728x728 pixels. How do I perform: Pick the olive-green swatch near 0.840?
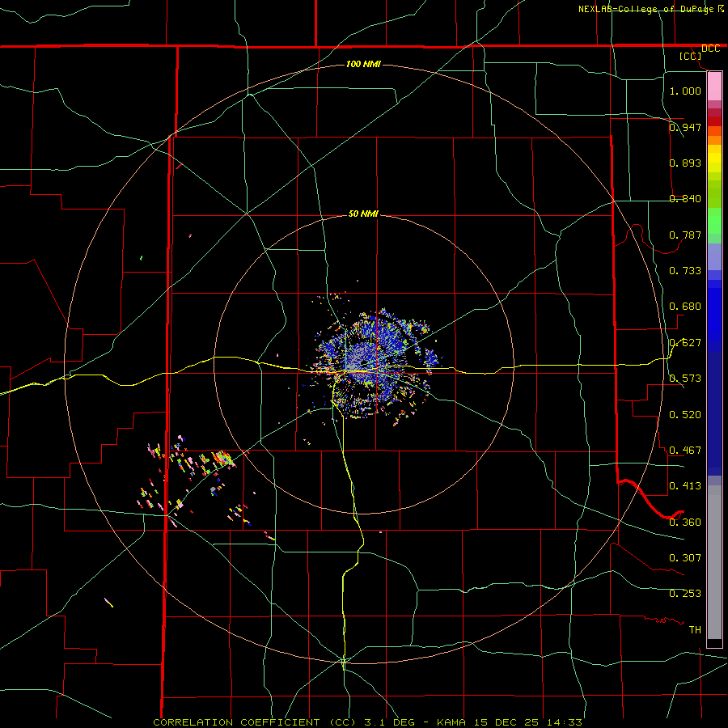714,194
